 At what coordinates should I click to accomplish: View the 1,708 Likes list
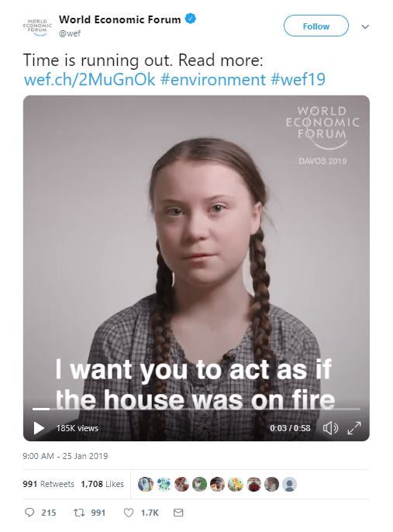tap(102, 484)
